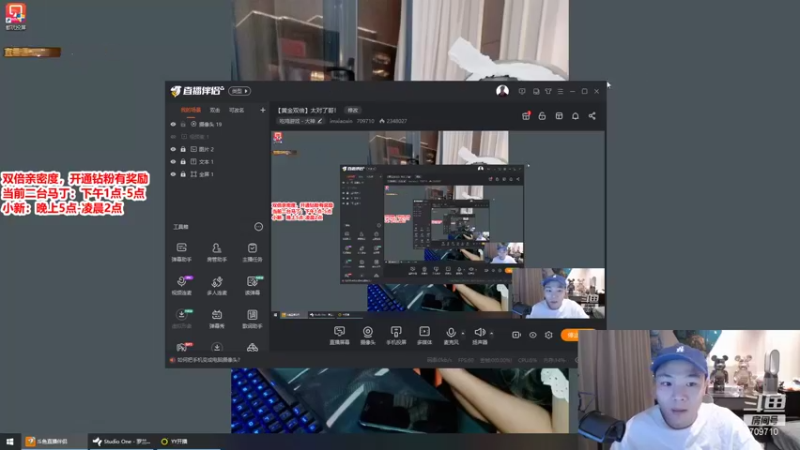Click the 麦克风 microphone icon
Viewport: 800px width, 450px height.
(451, 335)
